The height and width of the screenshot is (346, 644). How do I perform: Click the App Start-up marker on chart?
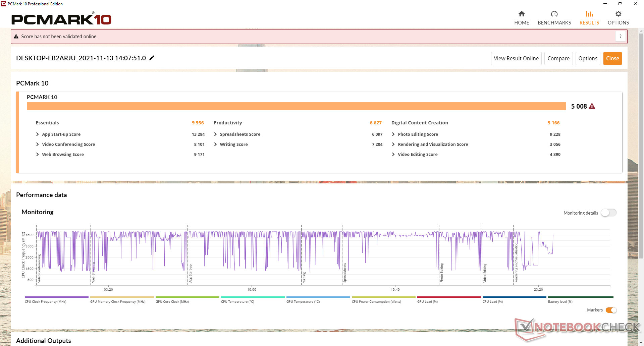click(190, 273)
